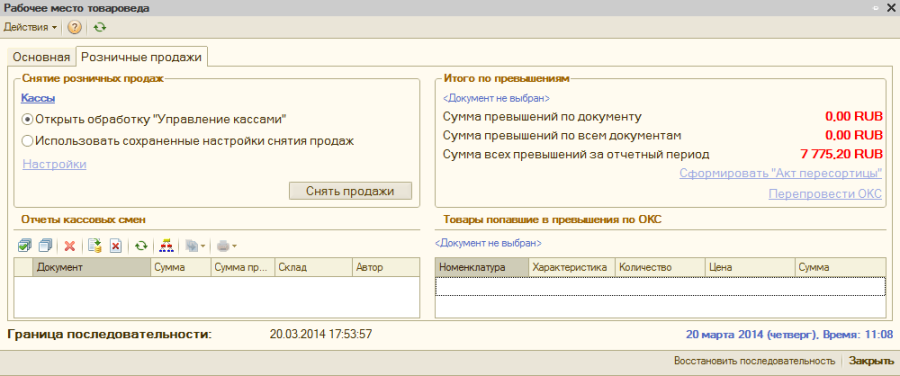
Task: Expand the create-based-on icon dropdown
Action: click(x=204, y=247)
